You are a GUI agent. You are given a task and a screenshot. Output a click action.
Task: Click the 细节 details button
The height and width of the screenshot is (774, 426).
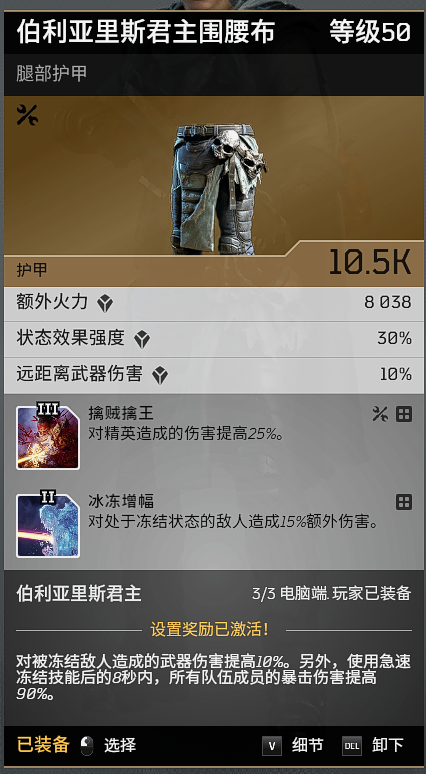pos(307,745)
